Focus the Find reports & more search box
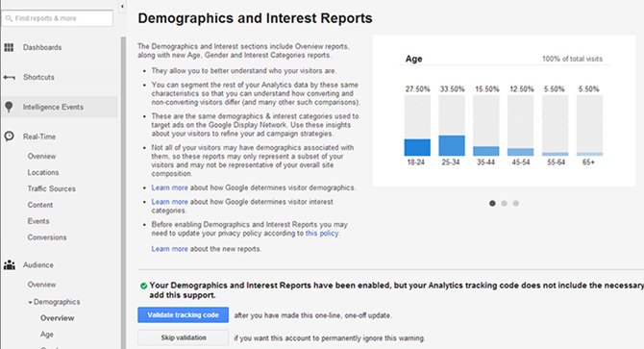Screen dimensions: 644x349 click(x=57, y=18)
